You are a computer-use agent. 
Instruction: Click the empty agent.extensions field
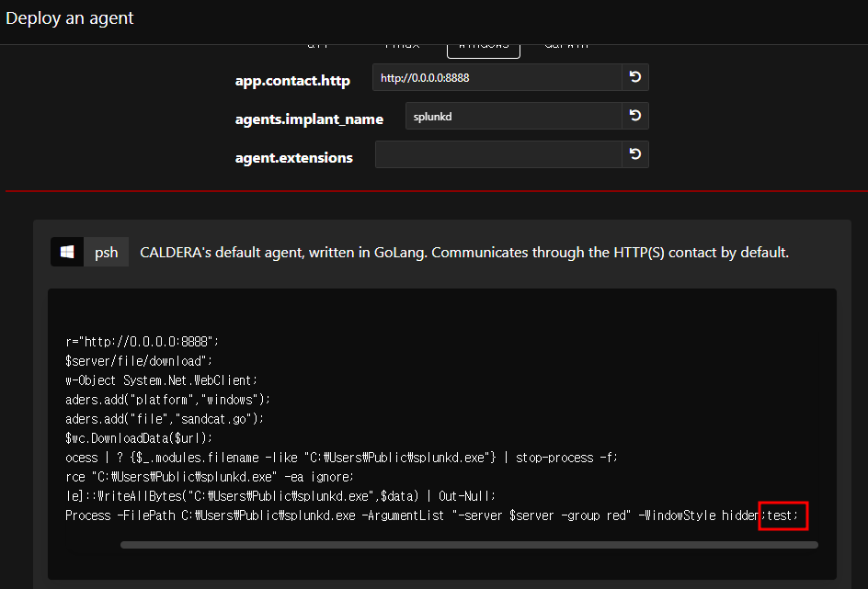tap(498, 155)
